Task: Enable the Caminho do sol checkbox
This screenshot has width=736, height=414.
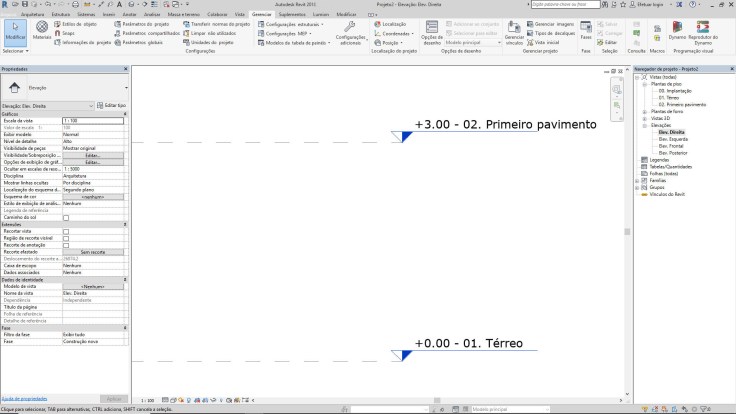Action: tap(66, 217)
